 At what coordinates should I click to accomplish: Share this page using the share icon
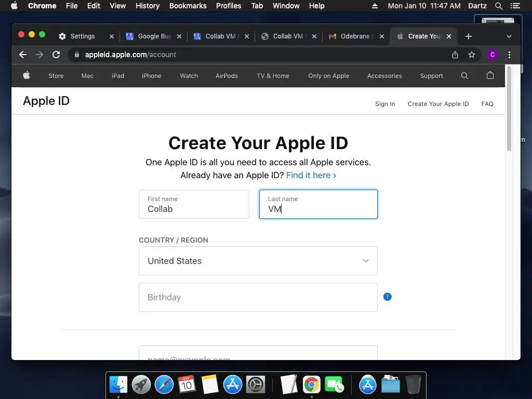455,55
